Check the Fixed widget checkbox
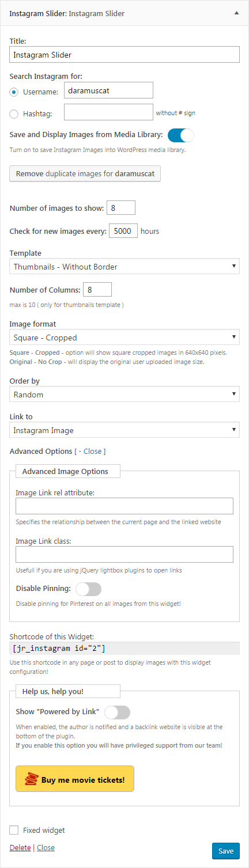The image size is (249, 868). [14, 830]
